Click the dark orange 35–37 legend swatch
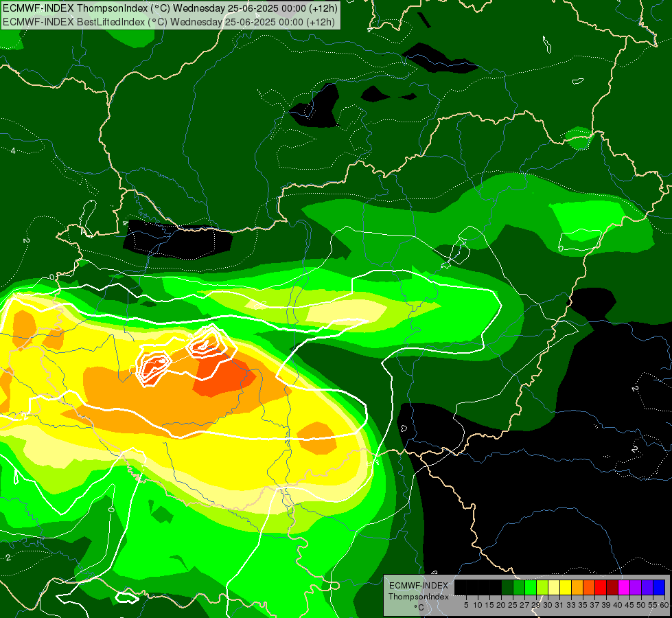Screen dimensions: 672x618 (x=589, y=587)
